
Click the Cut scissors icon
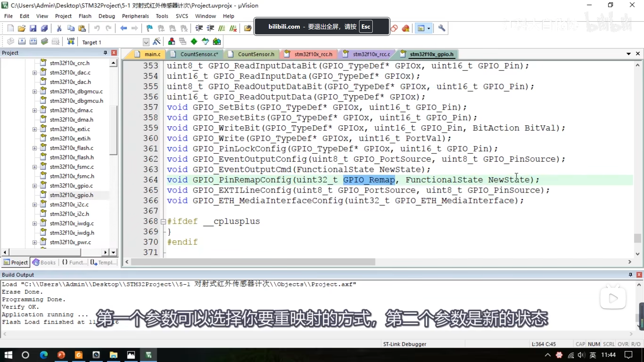pos(59,28)
